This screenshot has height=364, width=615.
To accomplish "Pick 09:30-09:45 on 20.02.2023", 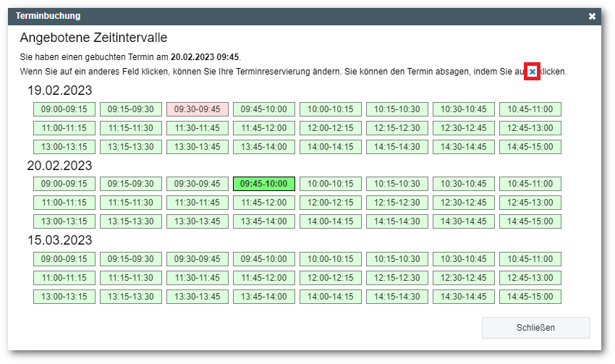I will (x=198, y=184).
